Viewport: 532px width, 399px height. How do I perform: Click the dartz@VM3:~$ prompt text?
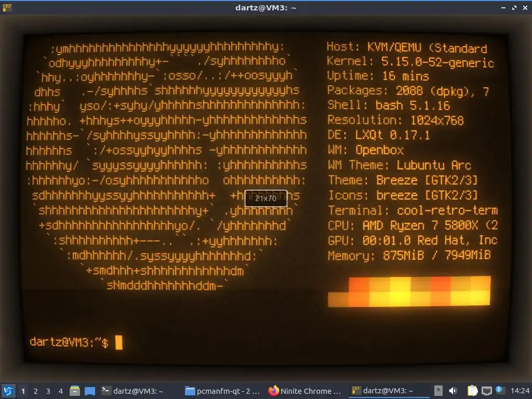click(69, 342)
